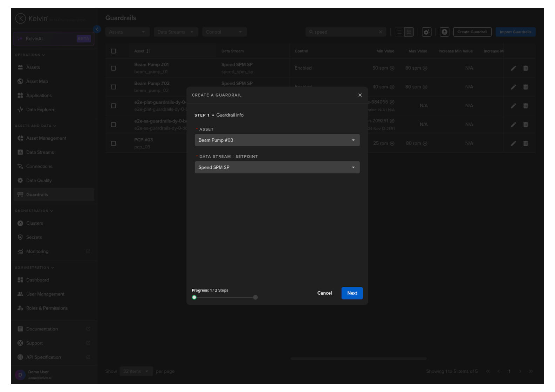Expand the Data Streams filter dropdown
Image resolution: width=555 pixels, height=392 pixels.
click(176, 32)
